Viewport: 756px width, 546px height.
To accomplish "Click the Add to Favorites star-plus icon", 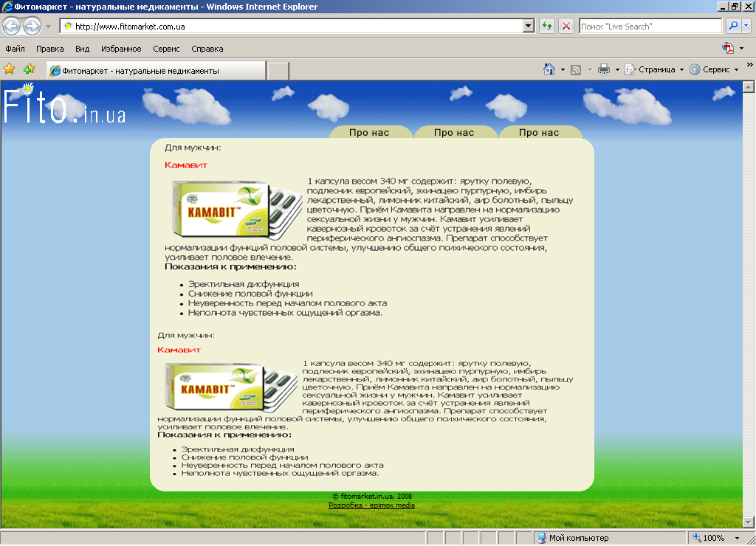I will [x=30, y=69].
